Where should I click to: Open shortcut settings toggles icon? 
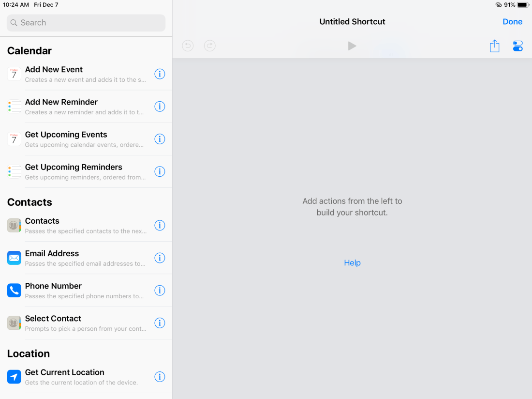517,46
